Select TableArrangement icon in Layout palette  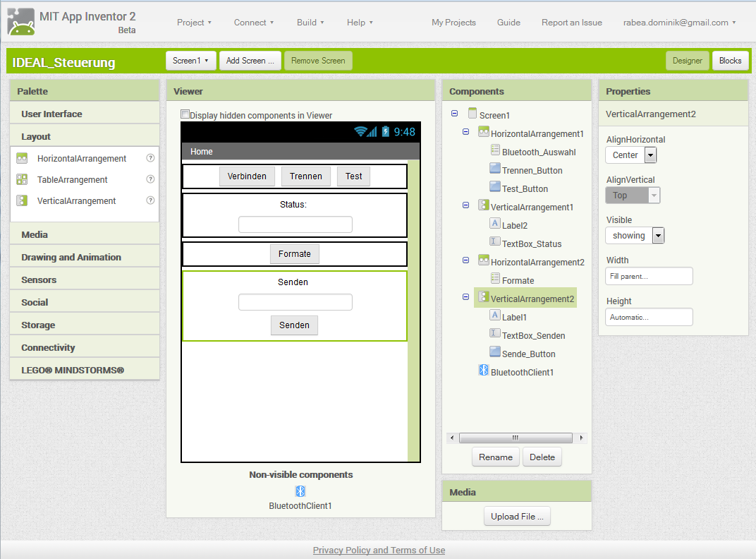click(x=22, y=179)
